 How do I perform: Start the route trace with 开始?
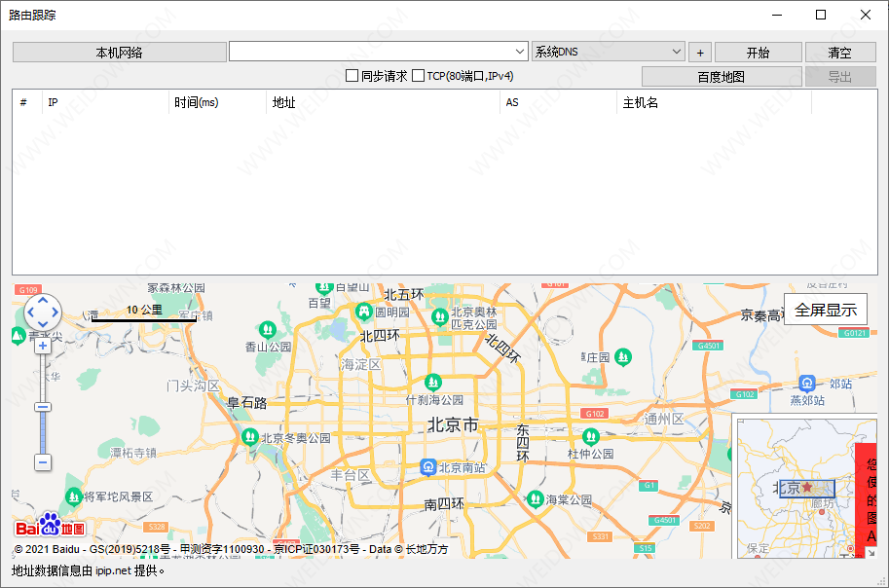coord(758,53)
